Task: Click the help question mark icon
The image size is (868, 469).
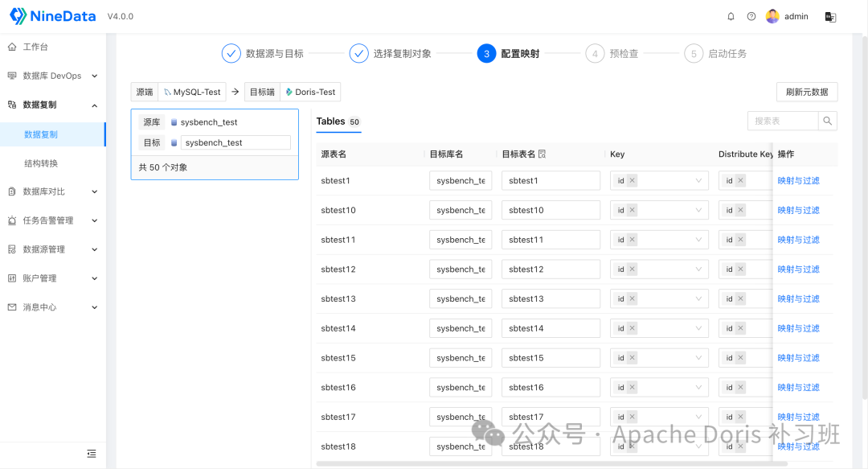Action: pyautogui.click(x=750, y=16)
